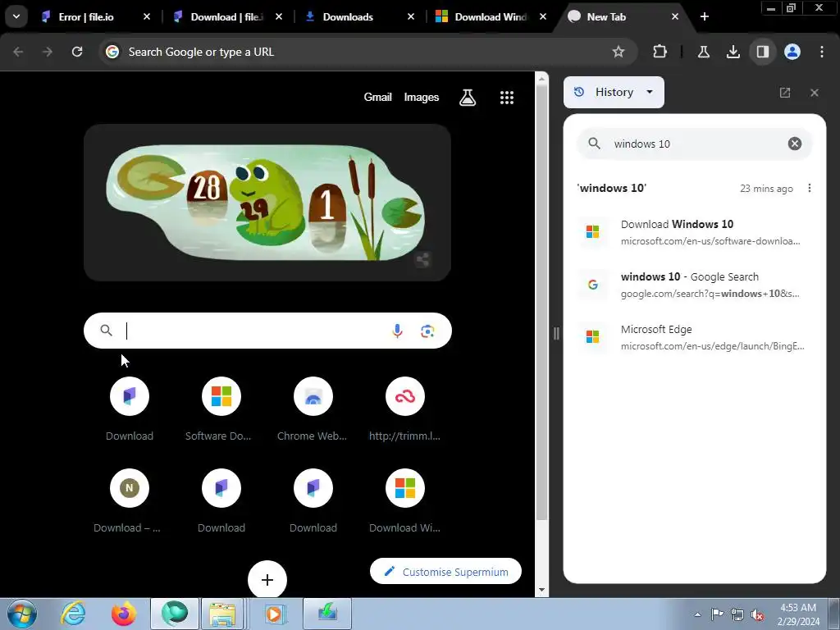Open the Download Wi... shortcut
Screen dimensions: 840x630
point(405,501)
